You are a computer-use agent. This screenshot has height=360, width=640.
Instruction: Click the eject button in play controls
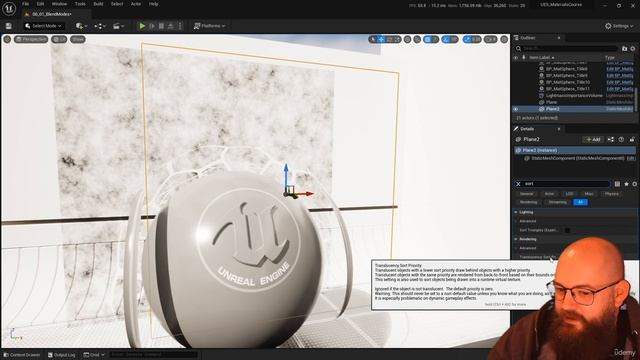click(170, 26)
